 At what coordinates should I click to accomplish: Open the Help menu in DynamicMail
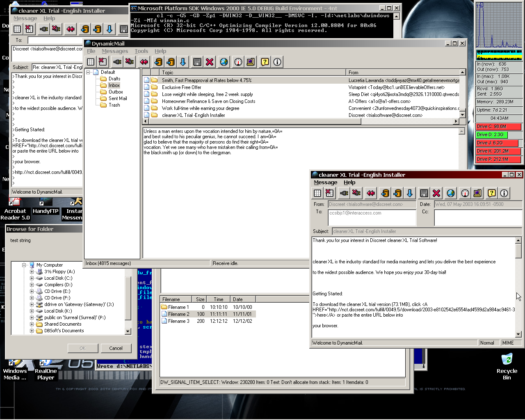pos(160,51)
